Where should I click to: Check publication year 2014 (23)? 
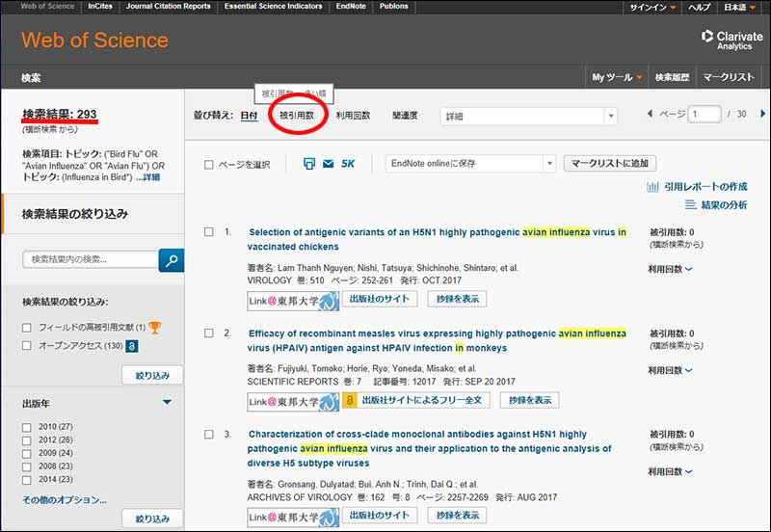click(27, 480)
